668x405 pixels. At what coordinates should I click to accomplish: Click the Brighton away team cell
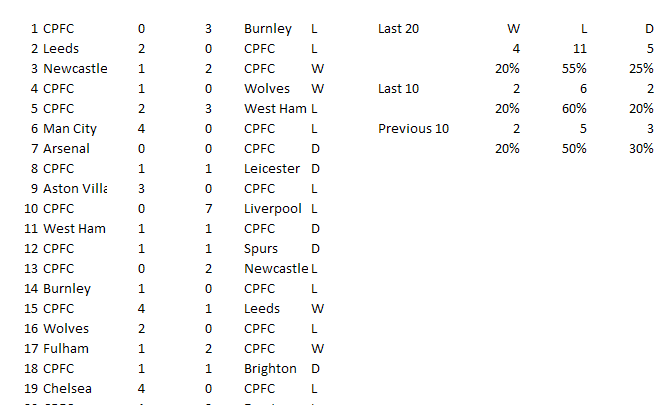tap(270, 369)
